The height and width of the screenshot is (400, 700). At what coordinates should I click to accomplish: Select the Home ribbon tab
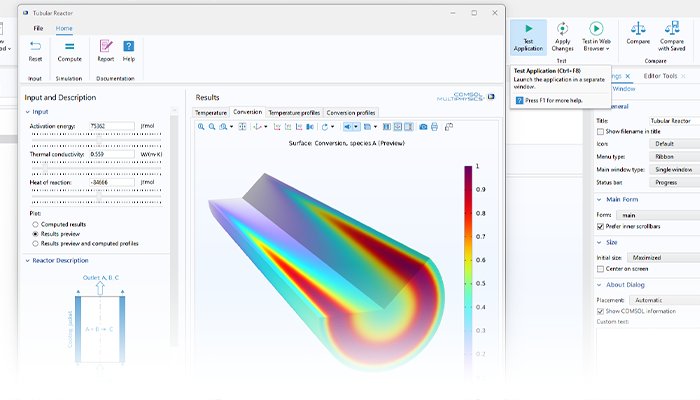pyautogui.click(x=64, y=28)
